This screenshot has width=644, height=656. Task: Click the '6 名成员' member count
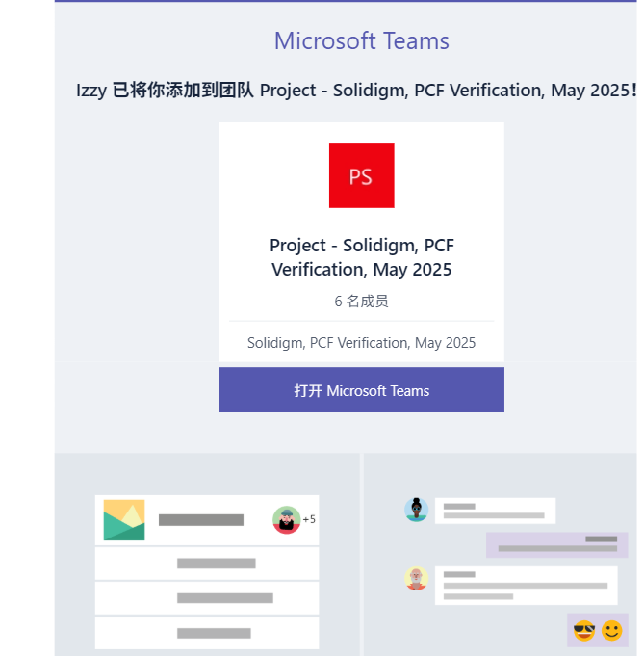click(361, 301)
